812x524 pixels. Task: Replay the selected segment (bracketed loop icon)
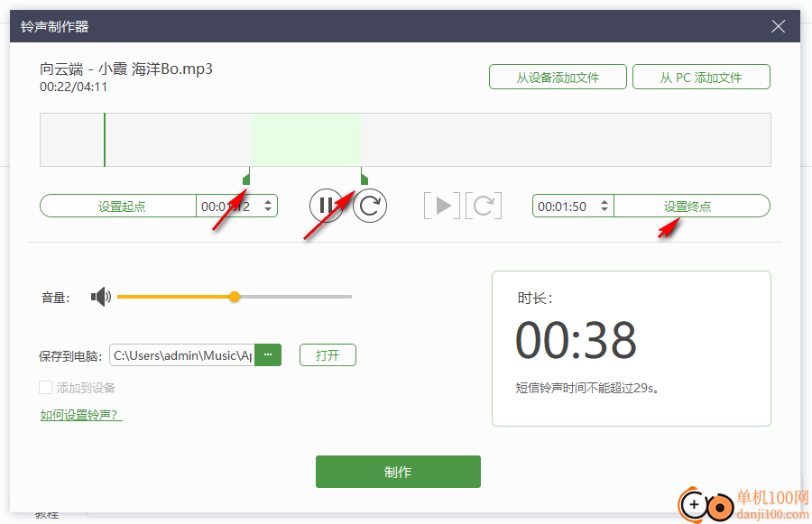pos(484,206)
